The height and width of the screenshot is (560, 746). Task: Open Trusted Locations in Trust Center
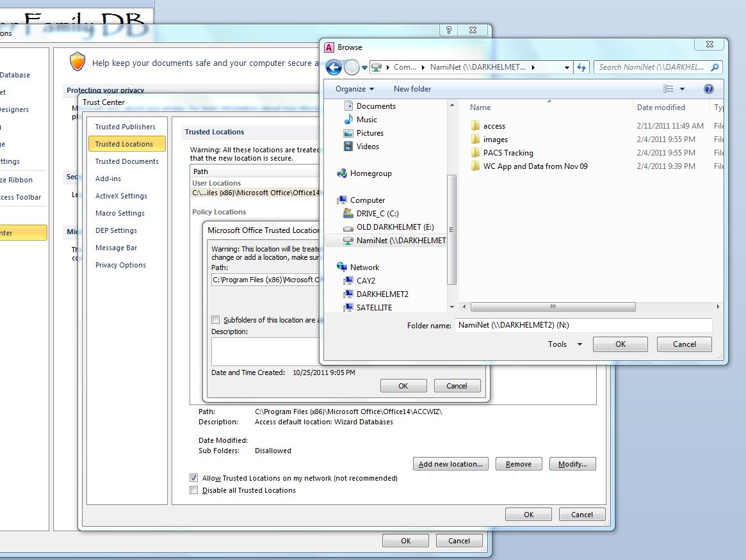click(127, 144)
